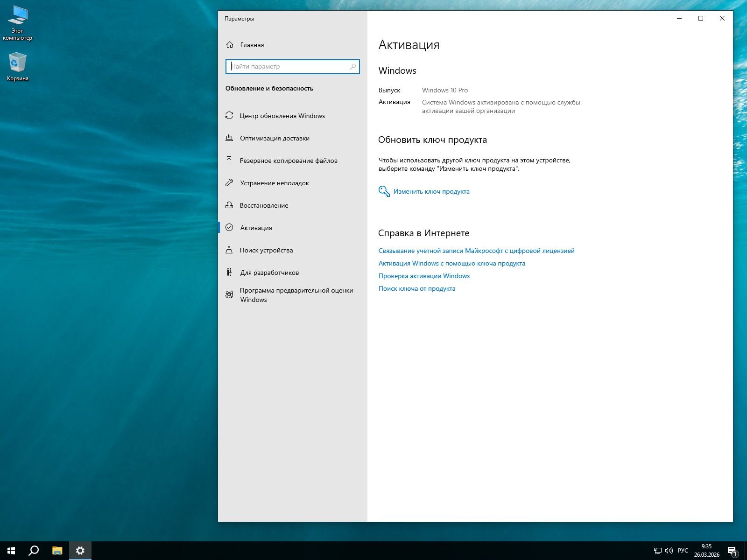Click the magnifier icon in search field
This screenshot has height=560, width=747.
[353, 67]
